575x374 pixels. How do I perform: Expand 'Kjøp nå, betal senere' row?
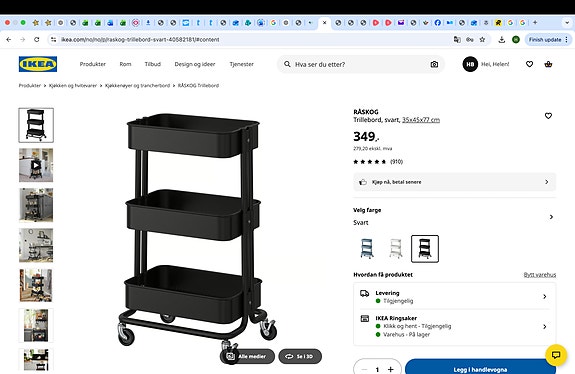[455, 182]
